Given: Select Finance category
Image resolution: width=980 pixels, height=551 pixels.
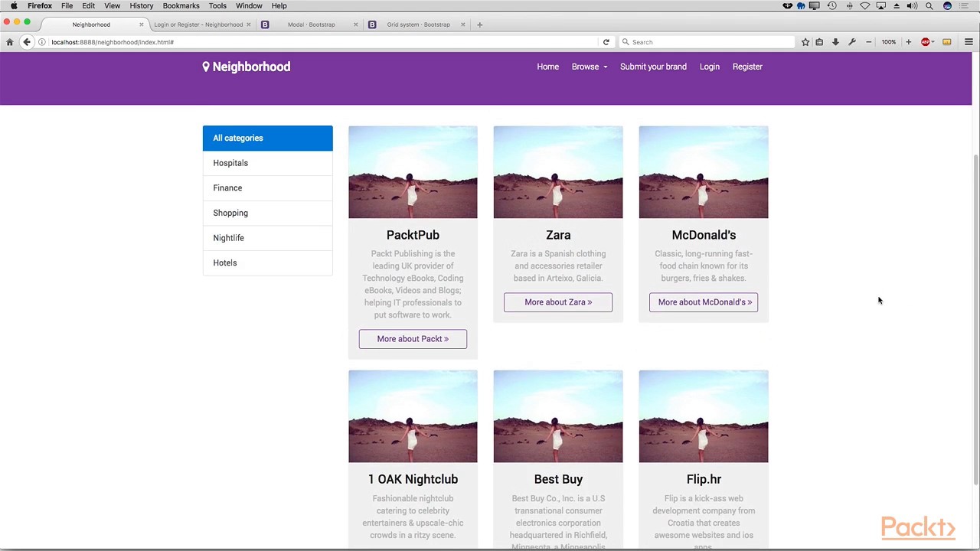Looking at the screenshot, I should point(267,187).
